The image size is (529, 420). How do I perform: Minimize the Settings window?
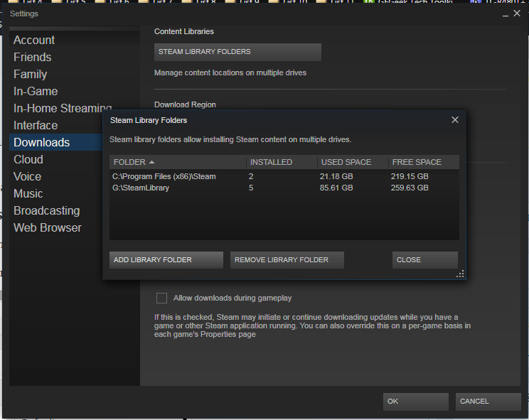click(506, 14)
